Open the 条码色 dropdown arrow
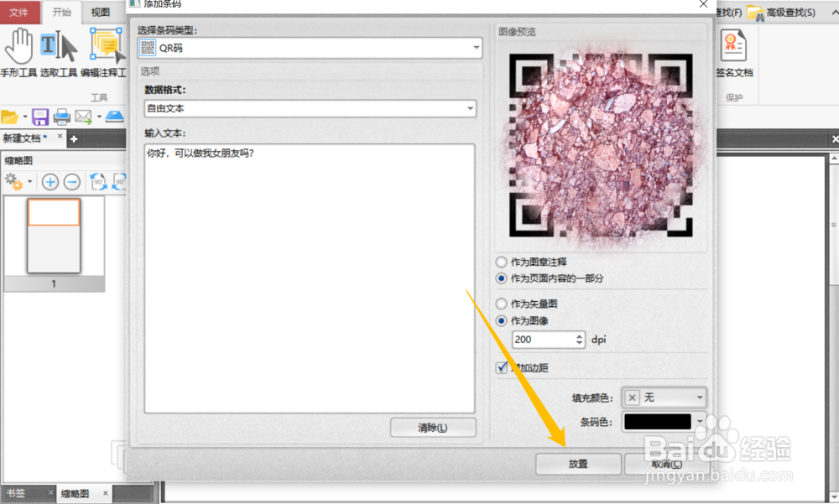The height and width of the screenshot is (504, 839). click(700, 422)
